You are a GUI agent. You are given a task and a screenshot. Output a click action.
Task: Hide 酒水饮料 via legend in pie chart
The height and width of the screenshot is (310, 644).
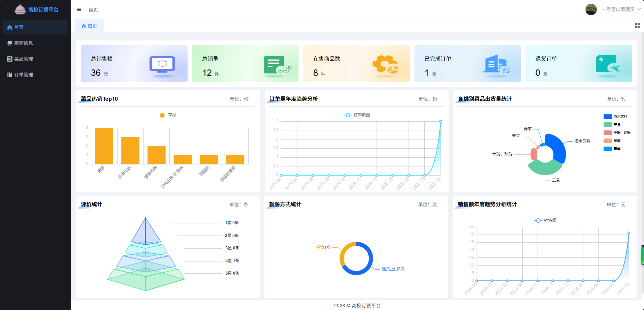tap(616, 116)
